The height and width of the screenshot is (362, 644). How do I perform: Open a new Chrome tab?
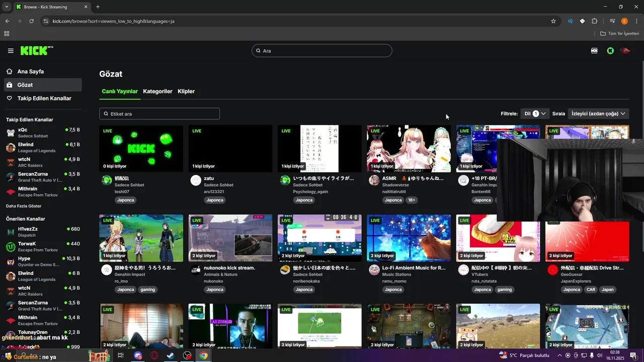point(98,7)
